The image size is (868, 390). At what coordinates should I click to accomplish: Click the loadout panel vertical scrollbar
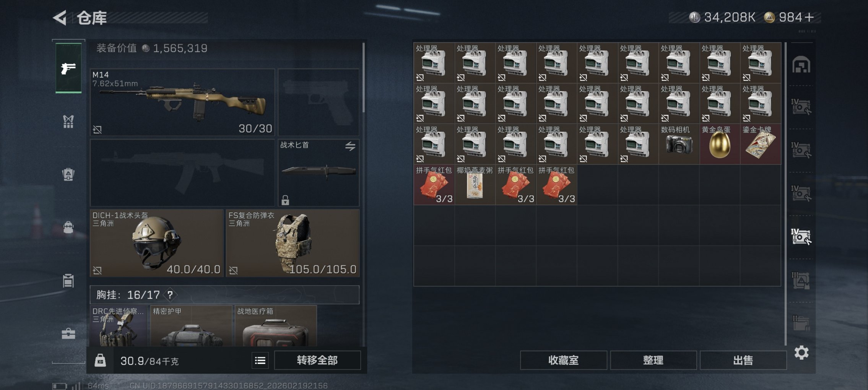point(363,78)
